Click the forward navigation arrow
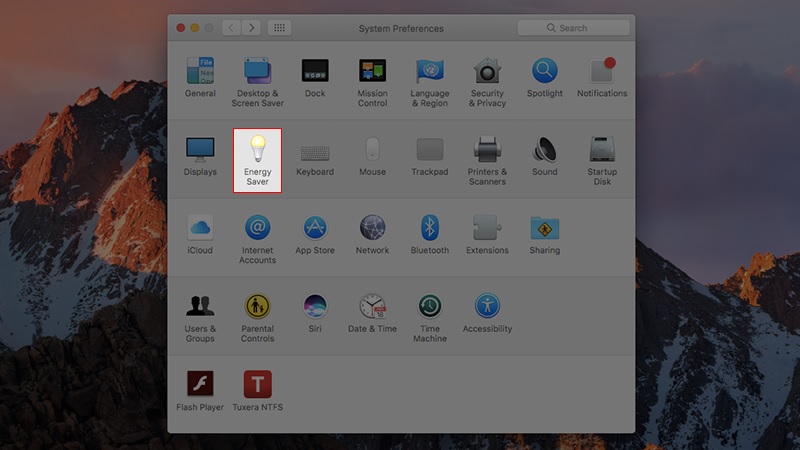 (x=251, y=28)
